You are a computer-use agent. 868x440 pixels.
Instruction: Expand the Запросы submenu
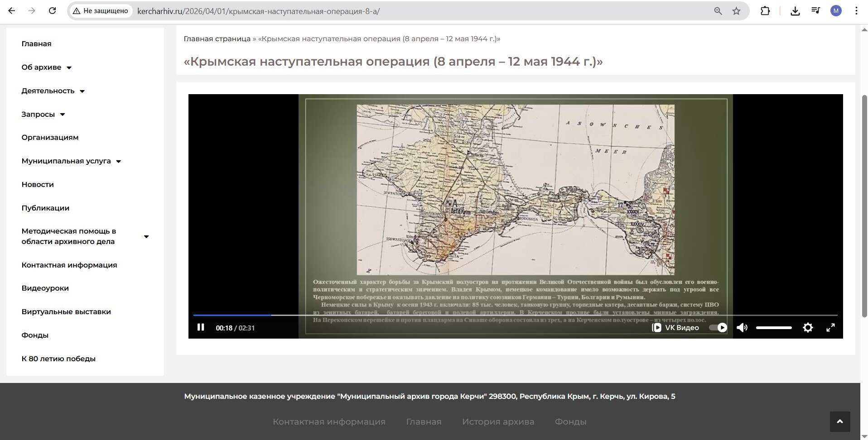(x=63, y=115)
